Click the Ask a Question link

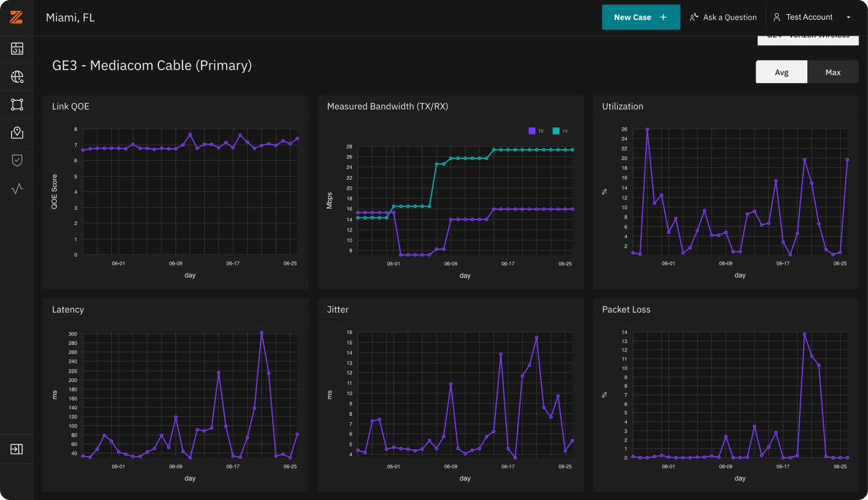coord(723,17)
